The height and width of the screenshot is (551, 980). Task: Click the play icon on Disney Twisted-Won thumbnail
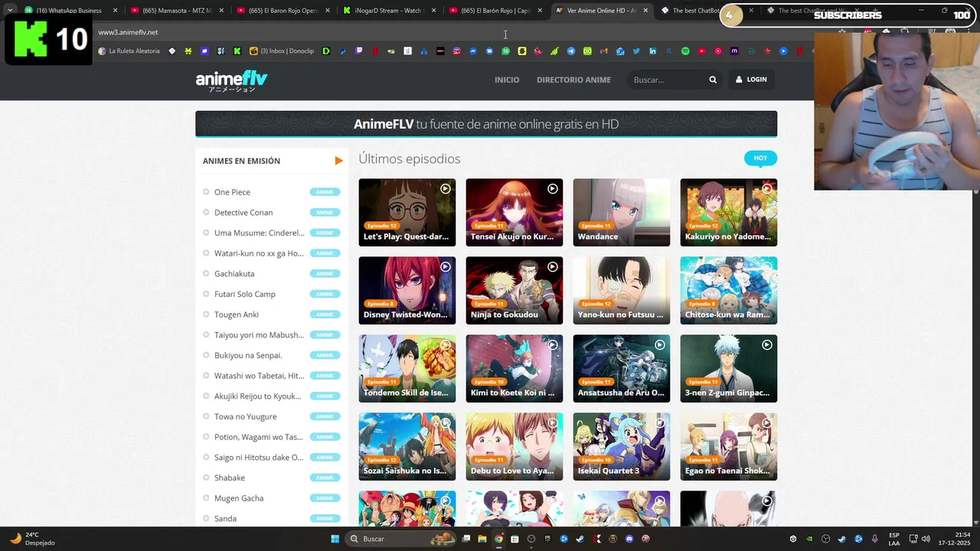click(x=445, y=266)
